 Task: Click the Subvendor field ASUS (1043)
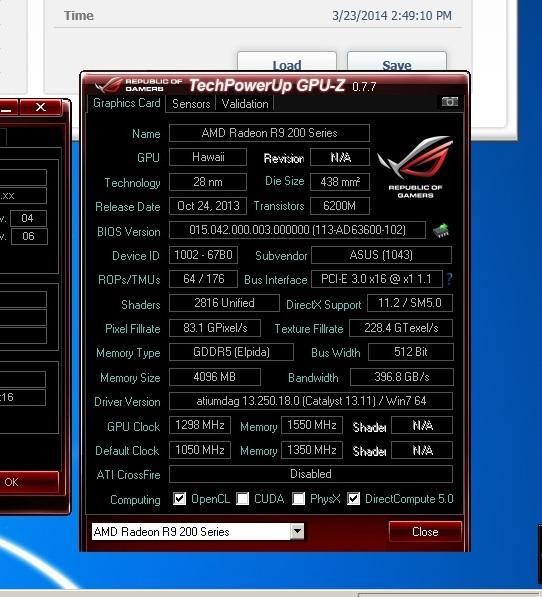[x=381, y=255]
